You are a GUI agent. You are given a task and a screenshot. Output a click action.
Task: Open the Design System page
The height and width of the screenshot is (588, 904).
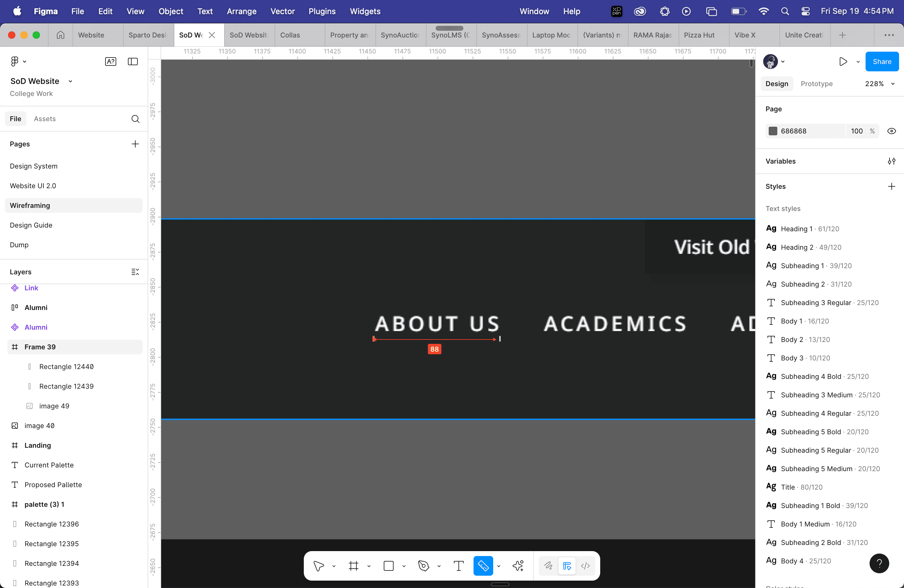(x=34, y=166)
